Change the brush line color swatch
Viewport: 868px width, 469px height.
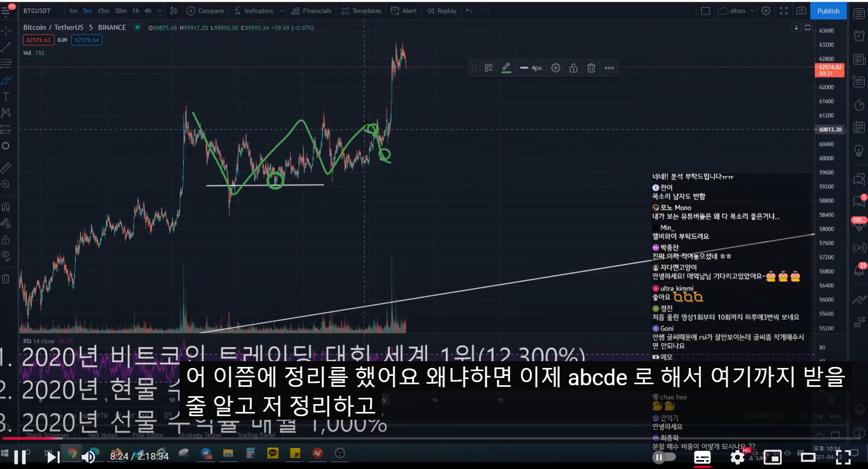tap(506, 68)
